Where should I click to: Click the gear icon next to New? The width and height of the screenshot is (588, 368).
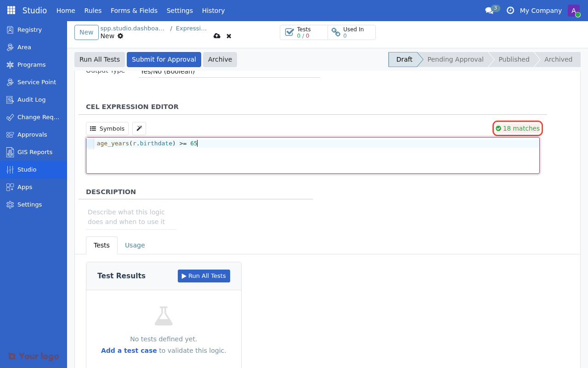tap(120, 36)
